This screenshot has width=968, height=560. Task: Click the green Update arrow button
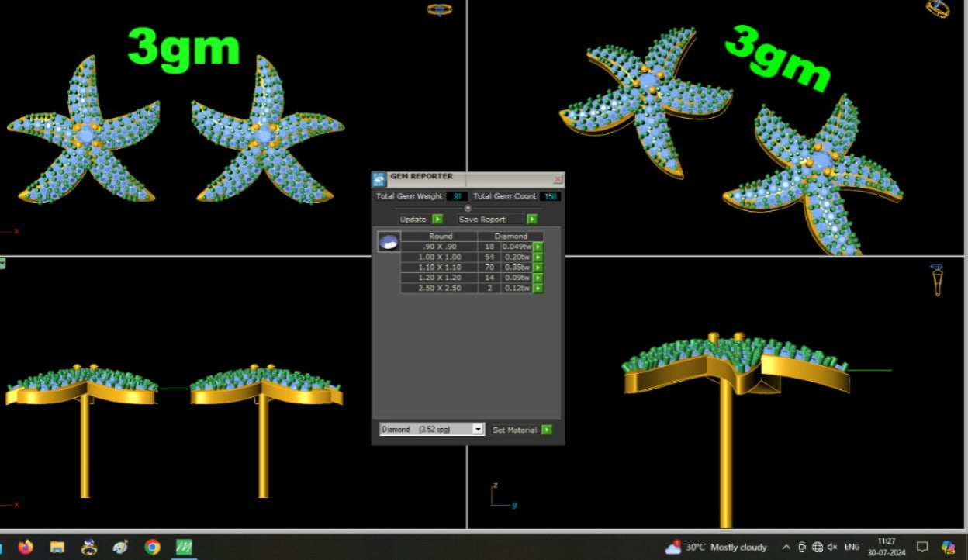pyautogui.click(x=437, y=220)
